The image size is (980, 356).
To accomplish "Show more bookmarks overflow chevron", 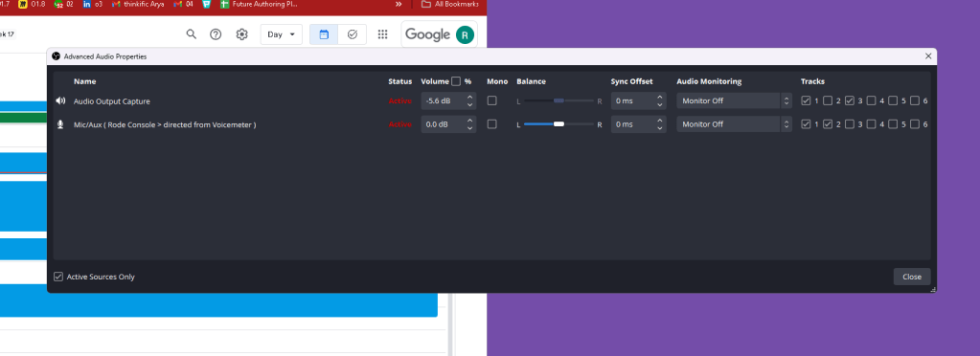I will point(399,4).
